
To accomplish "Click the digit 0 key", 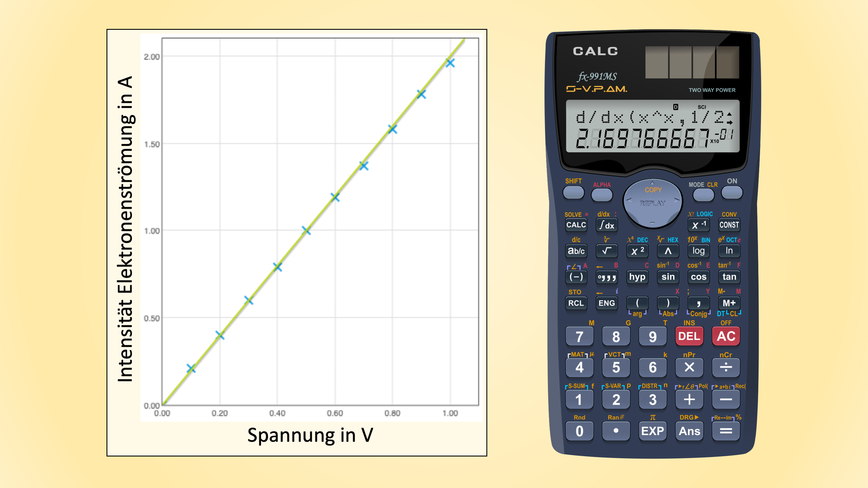I will click(x=579, y=431).
